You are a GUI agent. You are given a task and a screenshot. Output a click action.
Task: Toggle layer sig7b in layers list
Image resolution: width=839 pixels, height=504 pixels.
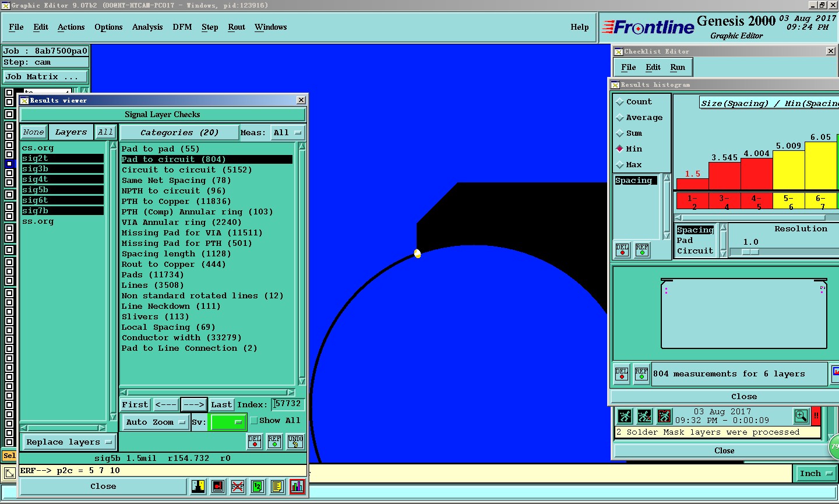62,211
